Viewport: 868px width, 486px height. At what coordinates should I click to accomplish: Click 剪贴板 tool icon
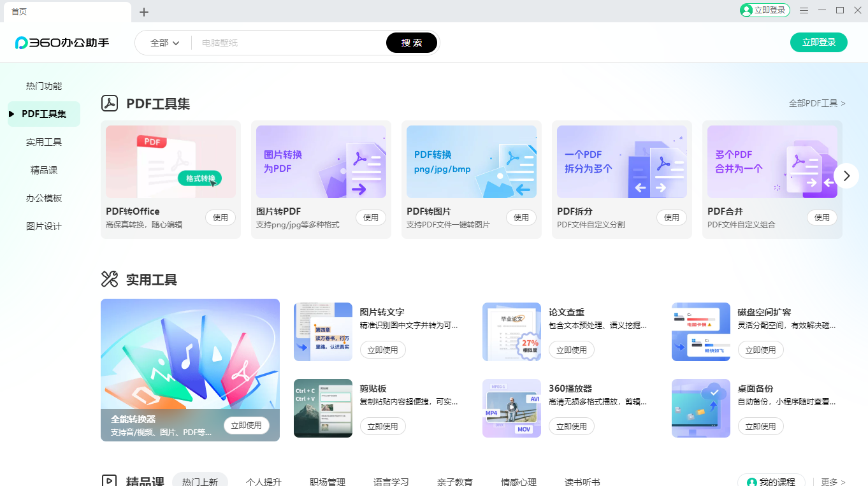(x=323, y=408)
